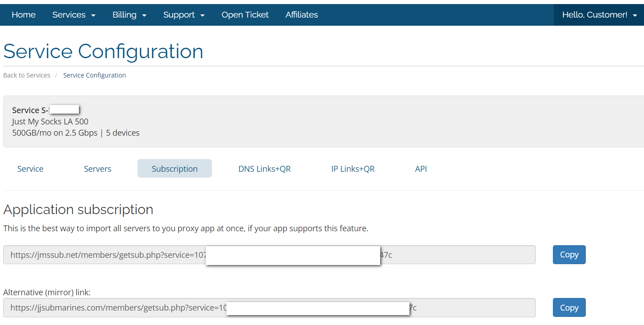Viewport: 644px width, 325px height.
Task: Switch to the API tab
Action: (x=421, y=169)
